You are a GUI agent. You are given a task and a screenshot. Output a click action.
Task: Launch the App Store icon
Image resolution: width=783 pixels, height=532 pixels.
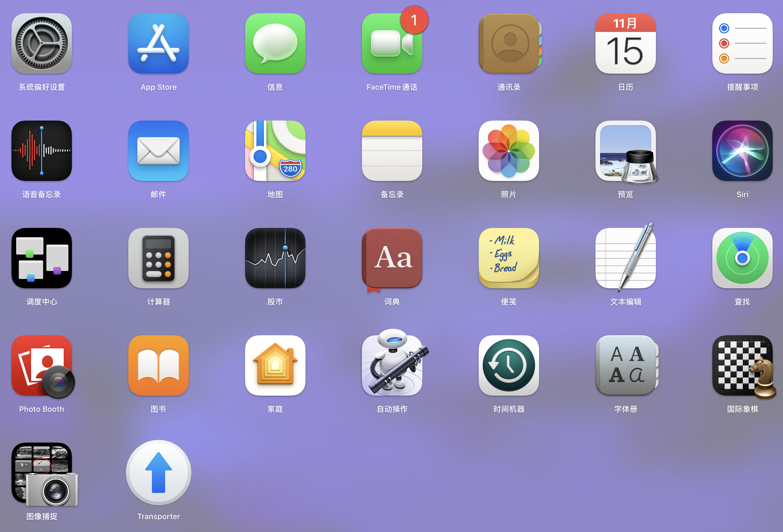158,43
